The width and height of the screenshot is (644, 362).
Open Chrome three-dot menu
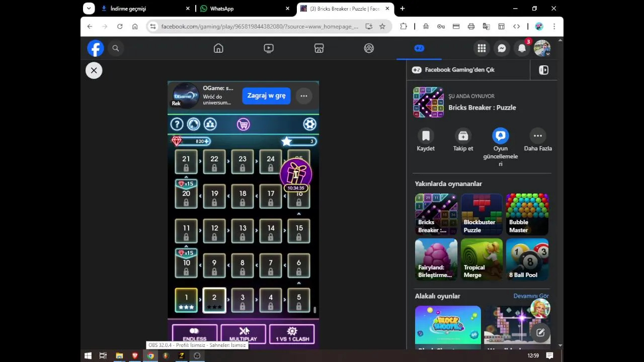pos(554,27)
